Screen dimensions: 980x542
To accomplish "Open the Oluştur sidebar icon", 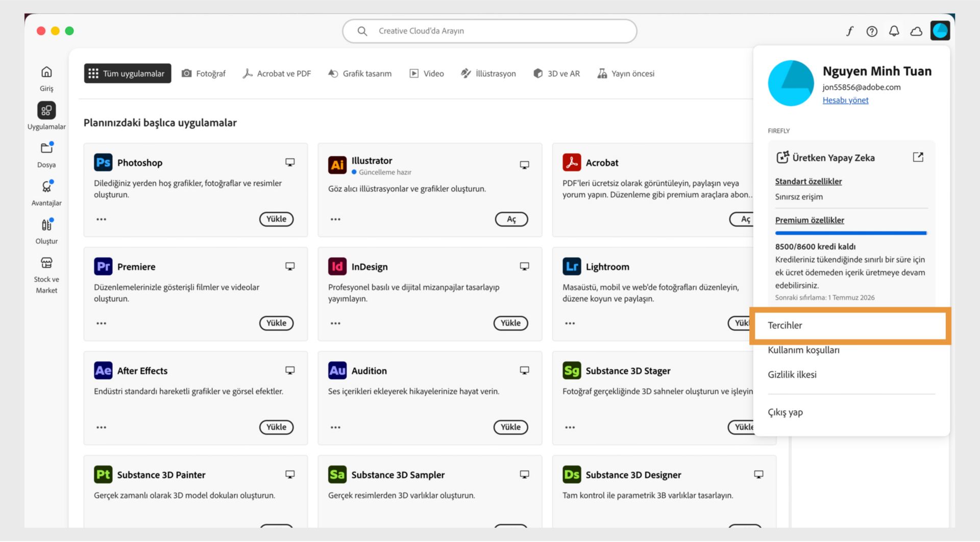I will point(46,225).
